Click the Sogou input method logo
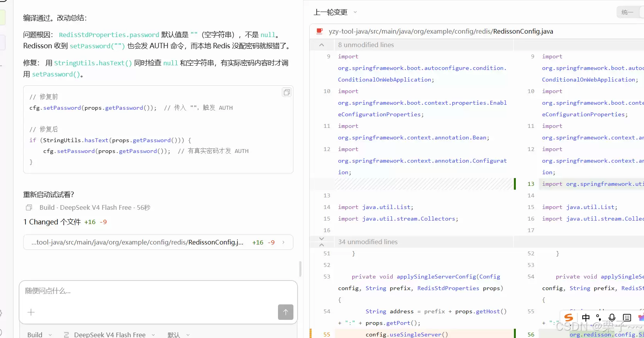This screenshot has width=644, height=338. (569, 318)
